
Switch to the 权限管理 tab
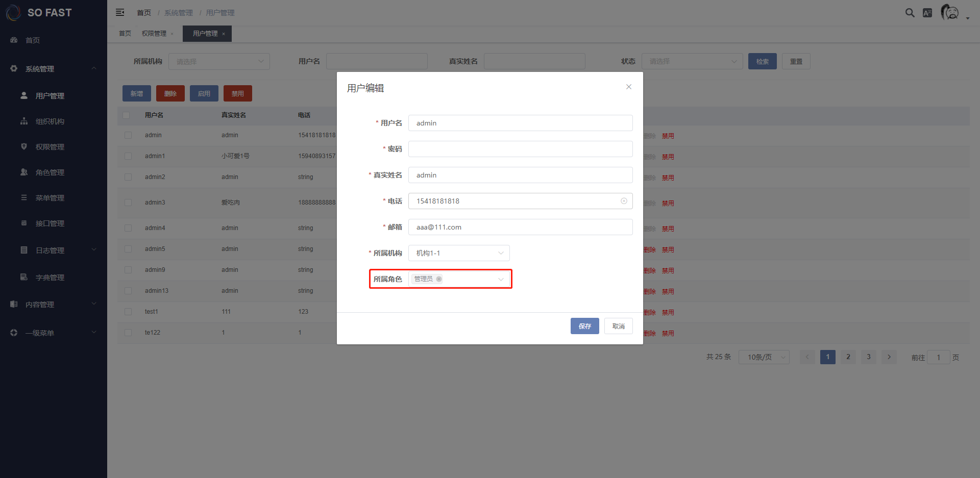point(154,33)
